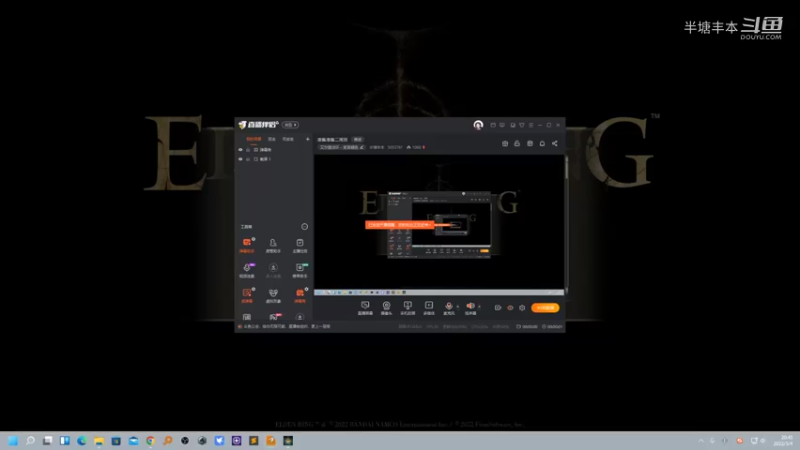Open the toolbox tool with green new badge

(300, 270)
